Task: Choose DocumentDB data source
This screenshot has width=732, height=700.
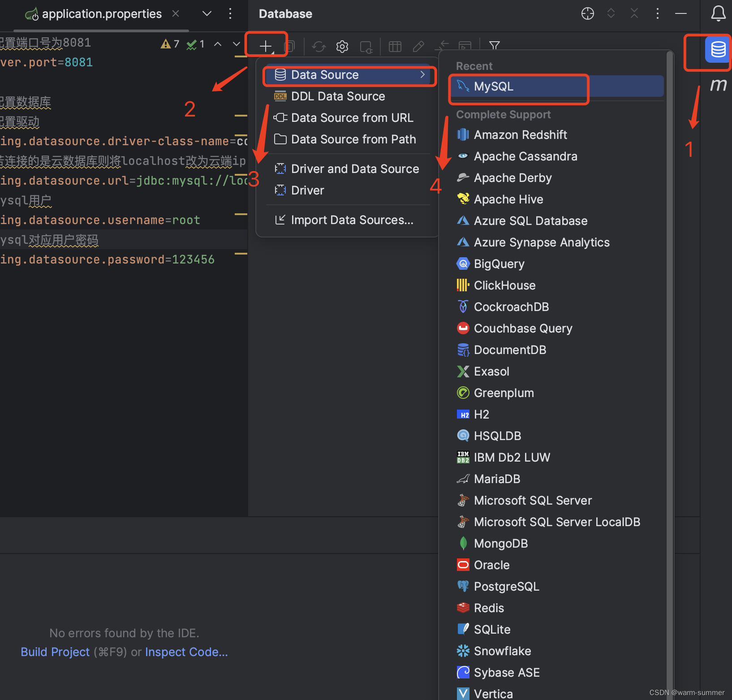Action: click(x=557, y=350)
